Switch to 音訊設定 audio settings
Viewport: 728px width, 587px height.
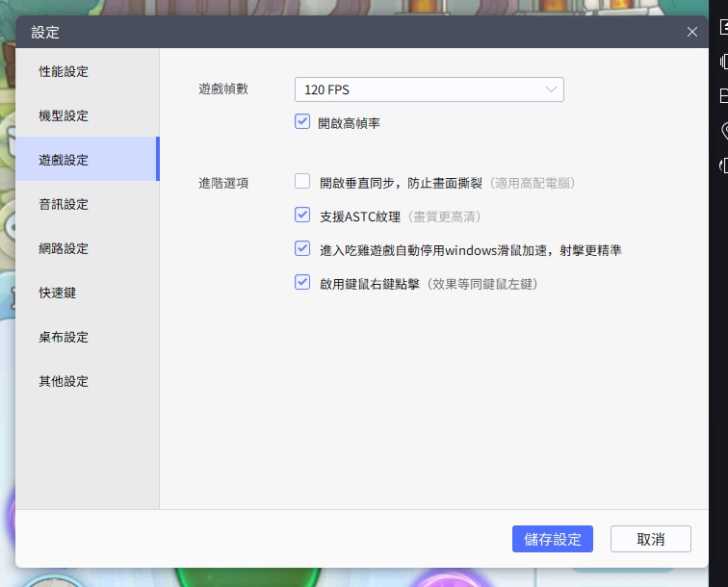click(x=88, y=204)
